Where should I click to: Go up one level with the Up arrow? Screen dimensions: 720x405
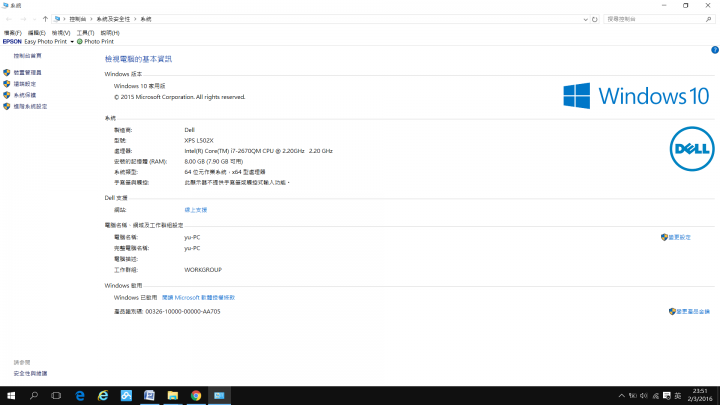pos(45,19)
